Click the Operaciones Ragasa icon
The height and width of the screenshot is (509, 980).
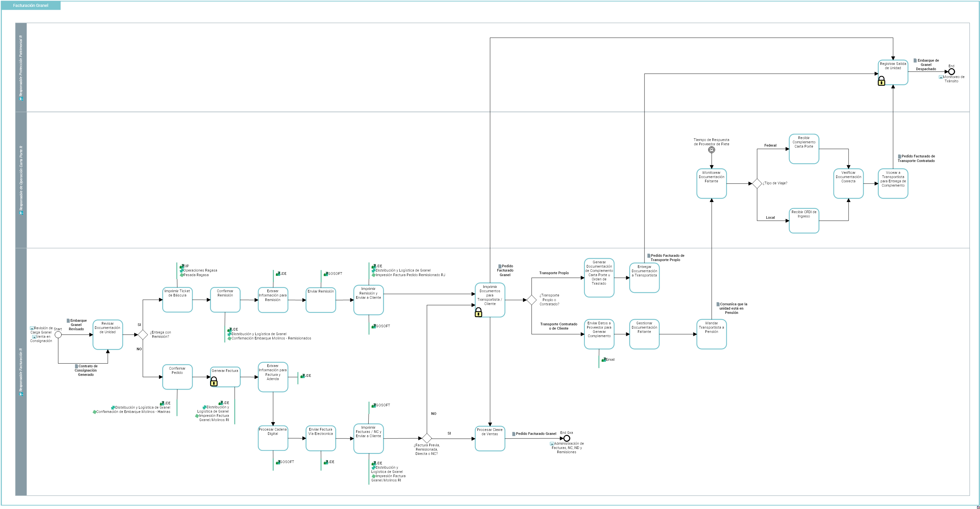(182, 271)
